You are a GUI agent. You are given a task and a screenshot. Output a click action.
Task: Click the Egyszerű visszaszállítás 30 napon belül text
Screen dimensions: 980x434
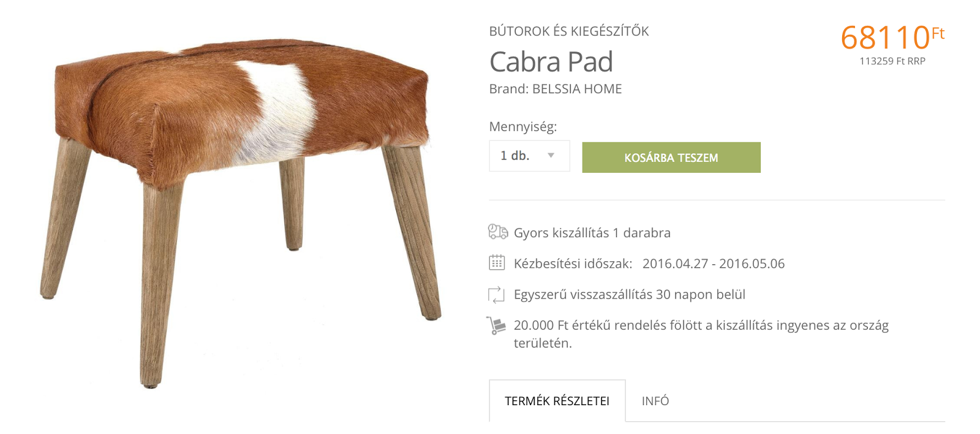pos(630,295)
